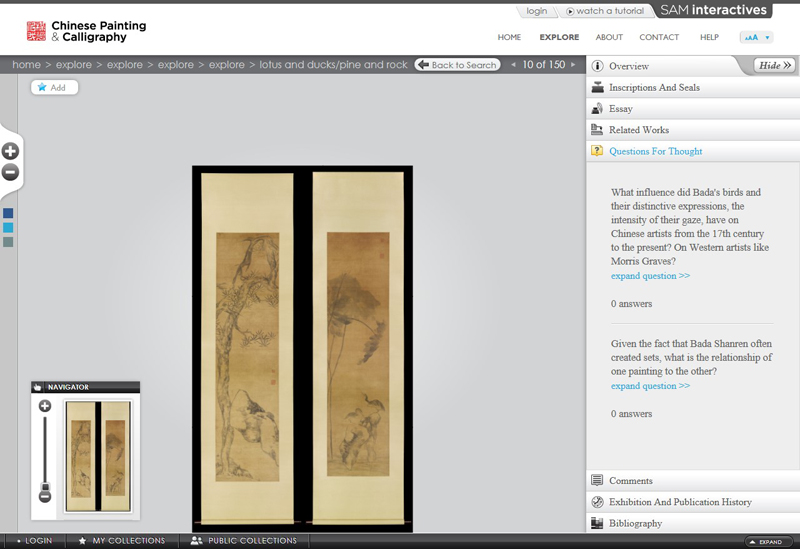Viewport: 800px width, 549px height.
Task: Click the Comments list icon
Action: 597,480
